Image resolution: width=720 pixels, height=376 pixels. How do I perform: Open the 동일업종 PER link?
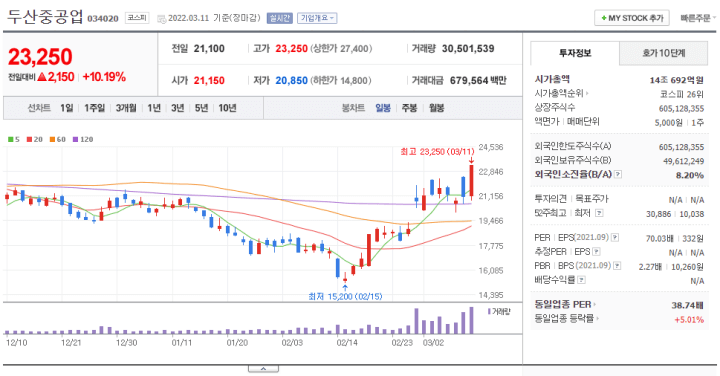point(565,304)
